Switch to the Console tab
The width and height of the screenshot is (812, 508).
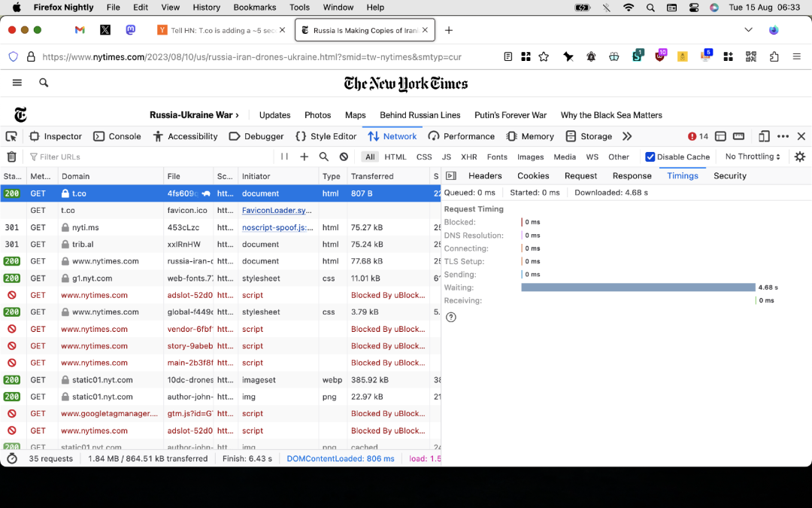tap(117, 136)
